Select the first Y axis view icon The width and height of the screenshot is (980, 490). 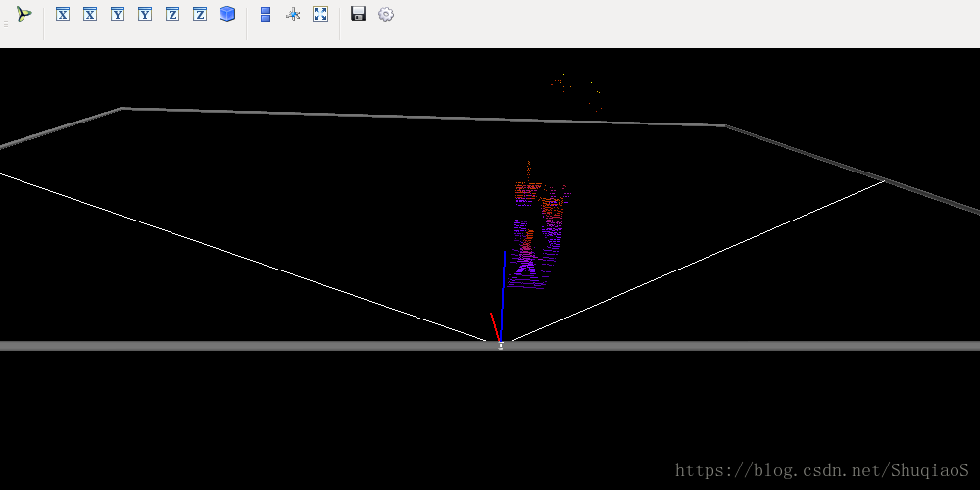coord(118,14)
